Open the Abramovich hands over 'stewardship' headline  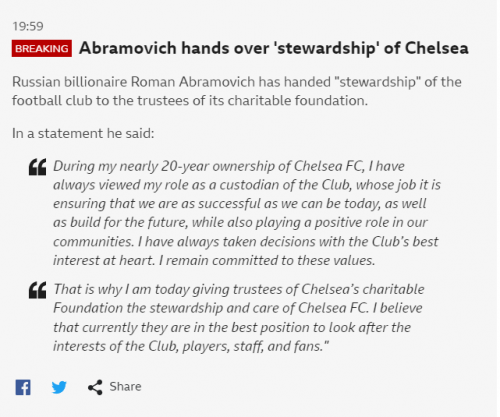pos(274,48)
